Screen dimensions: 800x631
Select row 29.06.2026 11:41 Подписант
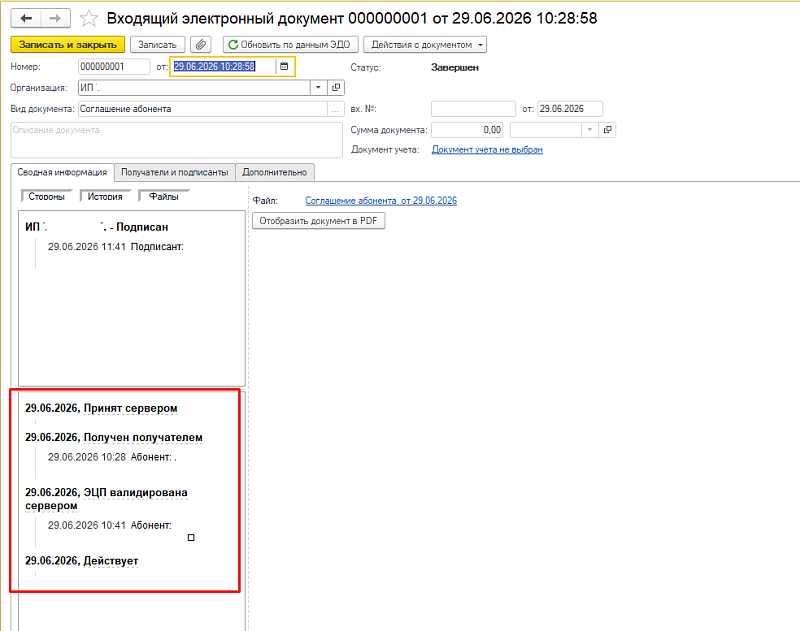[116, 247]
